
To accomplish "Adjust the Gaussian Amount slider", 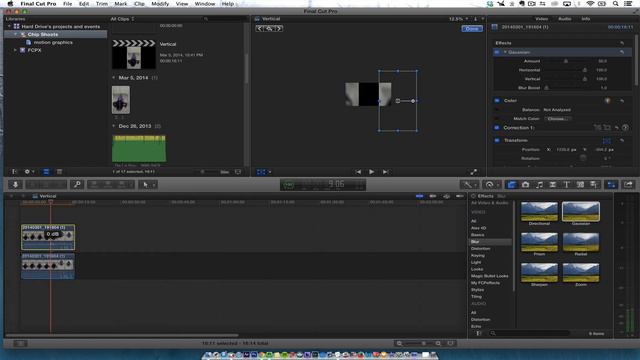I will [x=566, y=61].
